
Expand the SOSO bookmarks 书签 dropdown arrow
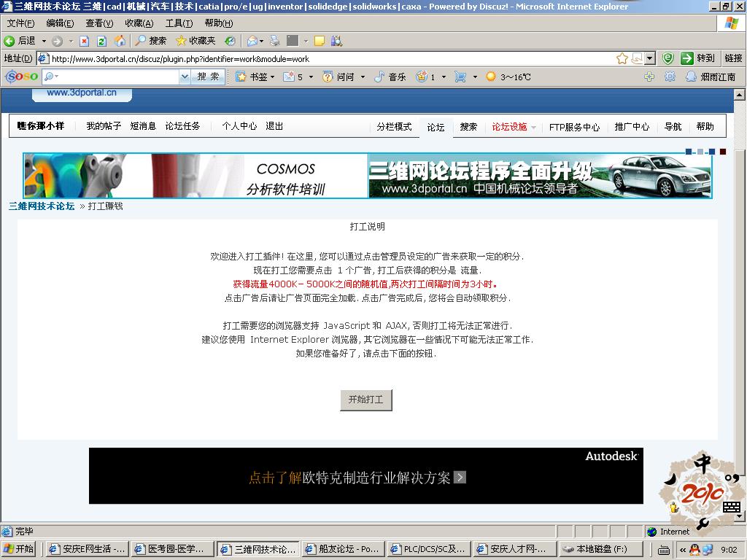tap(273, 77)
